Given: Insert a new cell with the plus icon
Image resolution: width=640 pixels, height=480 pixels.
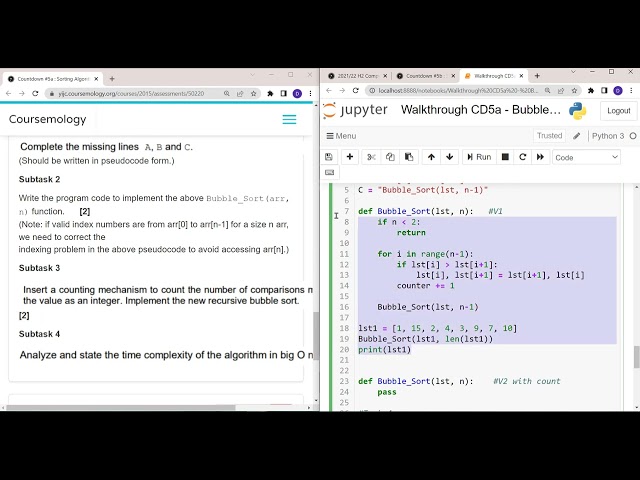Looking at the screenshot, I should click(350, 157).
